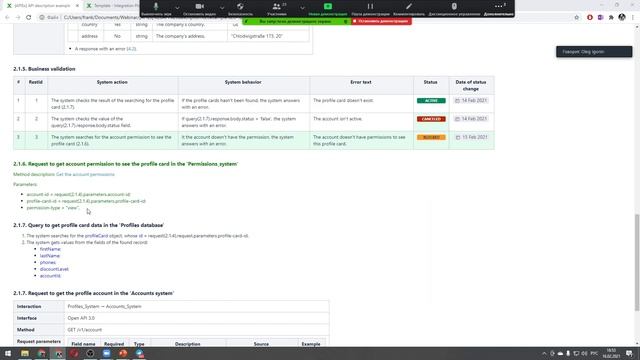Open the browser three-dots menu
This screenshot has width=640, height=360.
(x=633, y=18)
